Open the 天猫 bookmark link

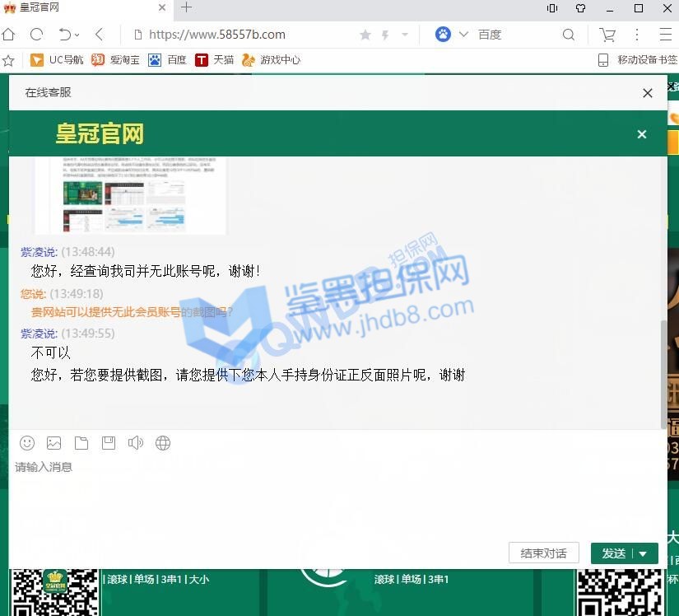pos(215,60)
